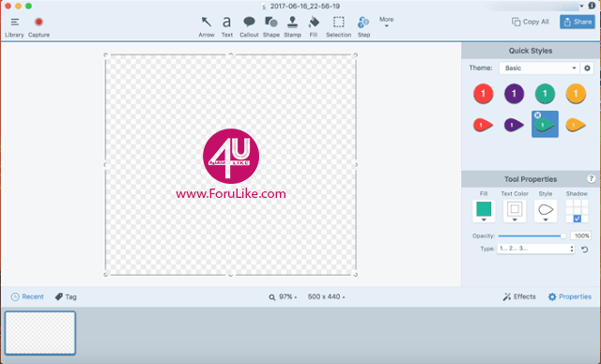Choose the red teardrop step style

click(x=483, y=125)
